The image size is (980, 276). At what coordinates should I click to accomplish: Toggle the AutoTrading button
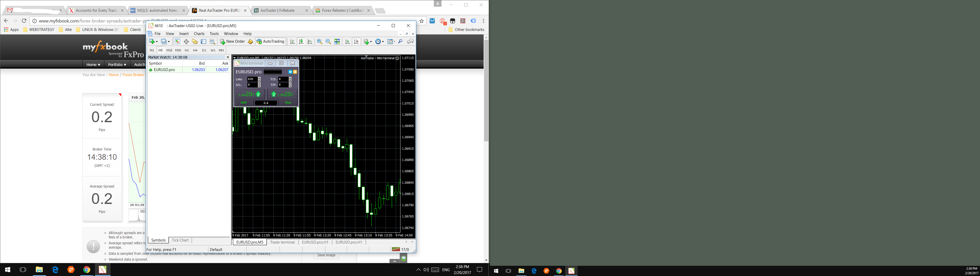(x=271, y=42)
